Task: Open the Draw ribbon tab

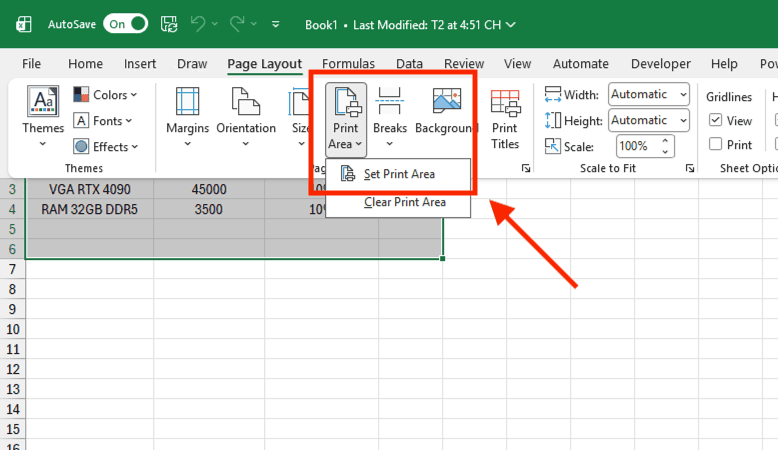Action: [x=192, y=64]
